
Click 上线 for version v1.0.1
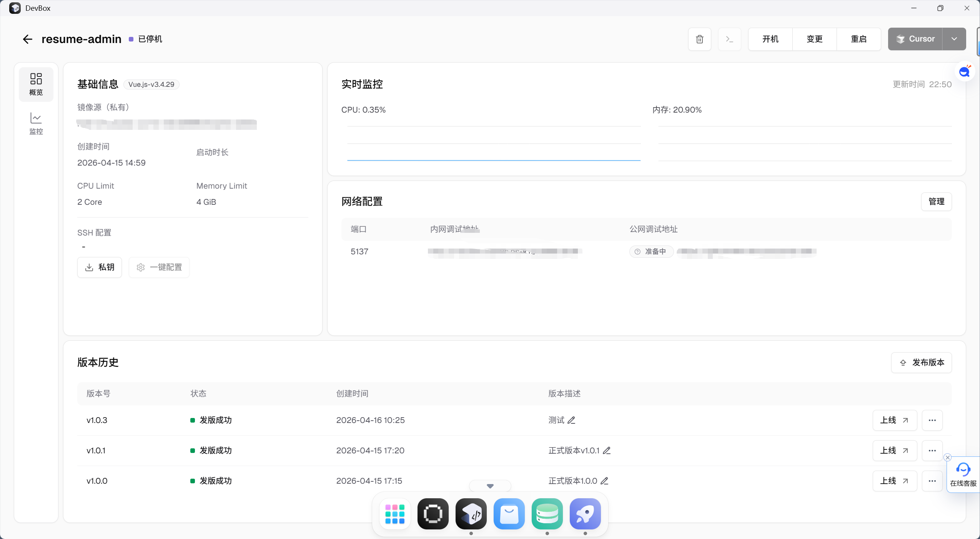[894, 451]
